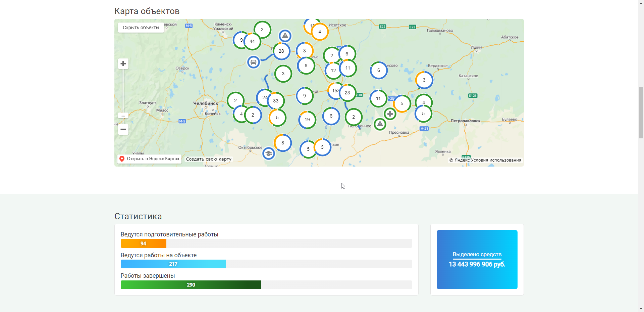Click the scrollbar up arrow
The image size is (644, 312).
pyautogui.click(x=641, y=2)
